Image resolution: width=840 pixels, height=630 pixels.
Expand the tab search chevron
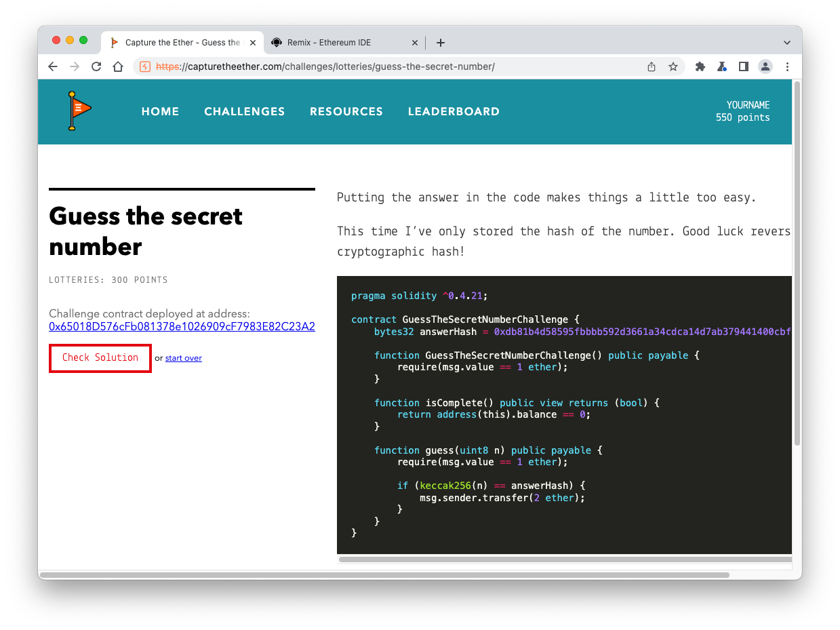click(x=787, y=43)
